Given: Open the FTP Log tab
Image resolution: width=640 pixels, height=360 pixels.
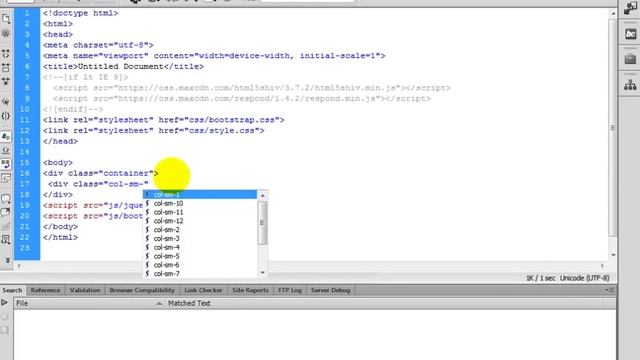Looking at the screenshot, I should tap(290, 290).
